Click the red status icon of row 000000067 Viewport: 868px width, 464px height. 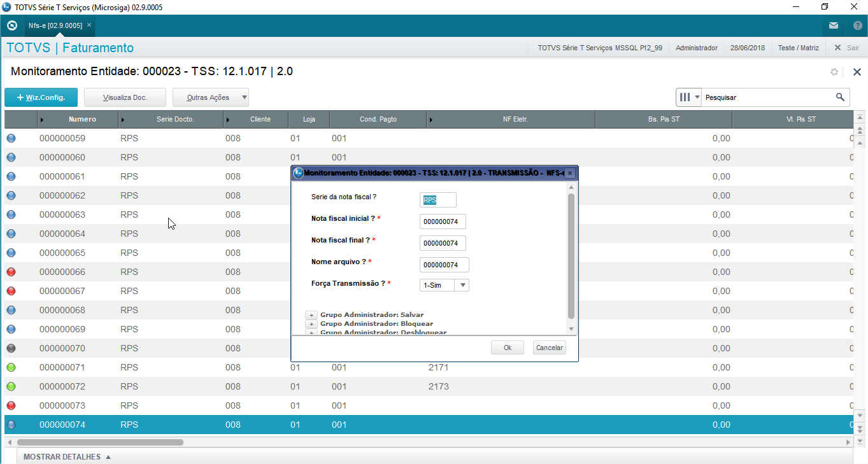click(x=11, y=291)
